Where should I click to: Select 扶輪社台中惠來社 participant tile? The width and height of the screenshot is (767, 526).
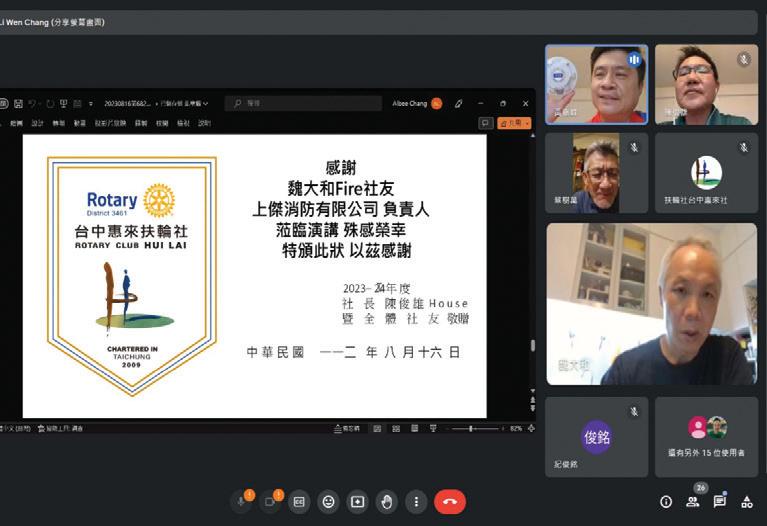(x=706, y=173)
